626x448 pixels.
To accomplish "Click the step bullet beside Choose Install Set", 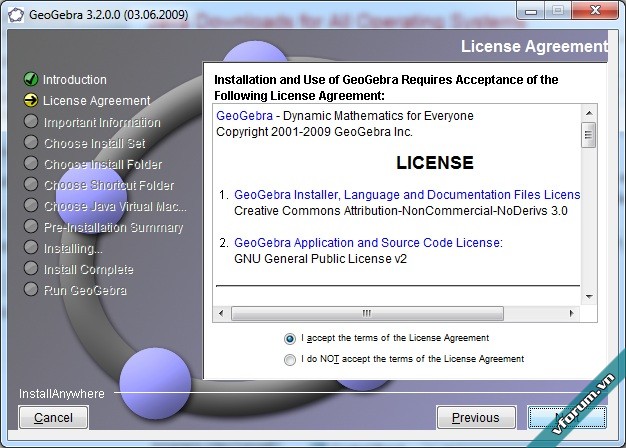I will (x=31, y=142).
